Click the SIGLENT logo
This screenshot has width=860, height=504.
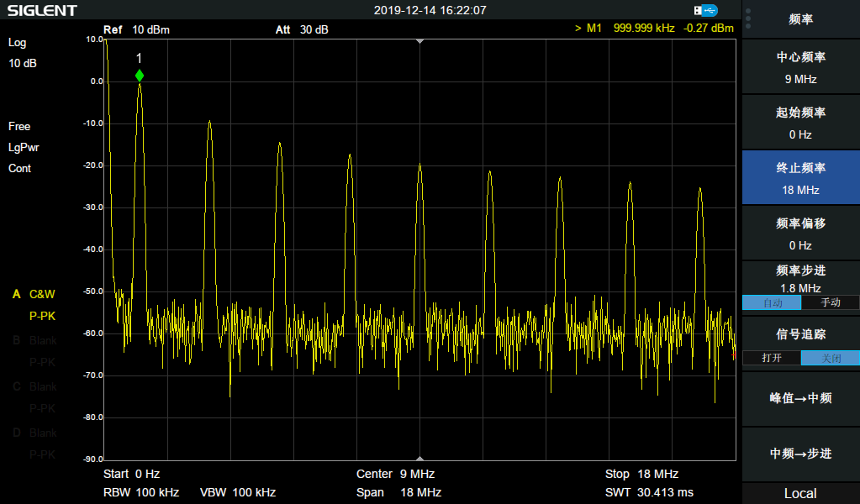pos(42,11)
